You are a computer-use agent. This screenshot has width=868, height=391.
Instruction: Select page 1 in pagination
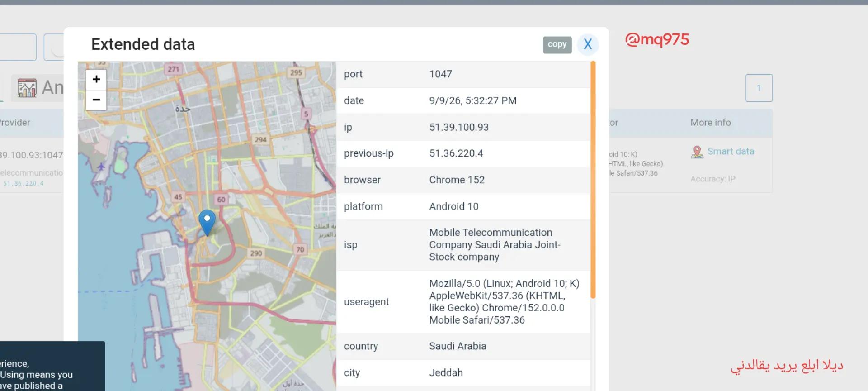759,88
